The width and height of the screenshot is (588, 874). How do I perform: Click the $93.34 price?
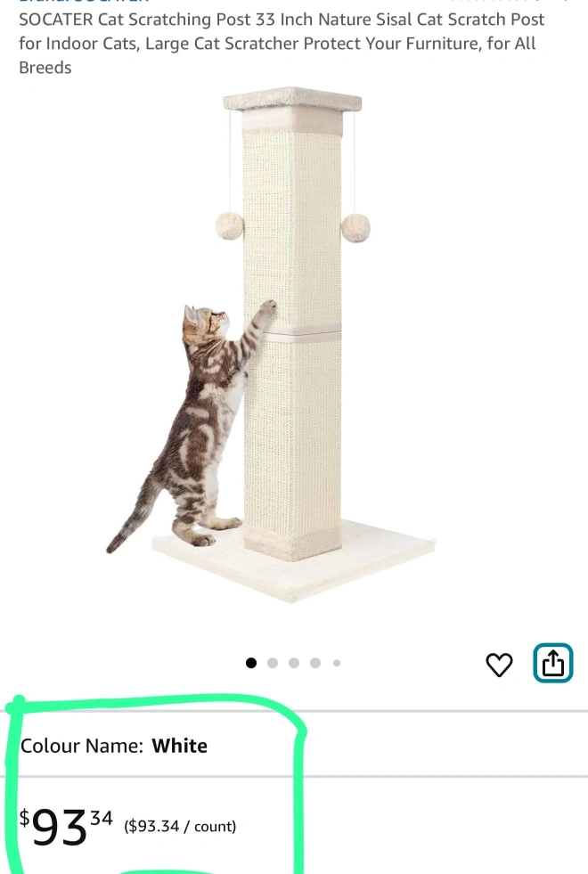pyautogui.click(x=66, y=827)
